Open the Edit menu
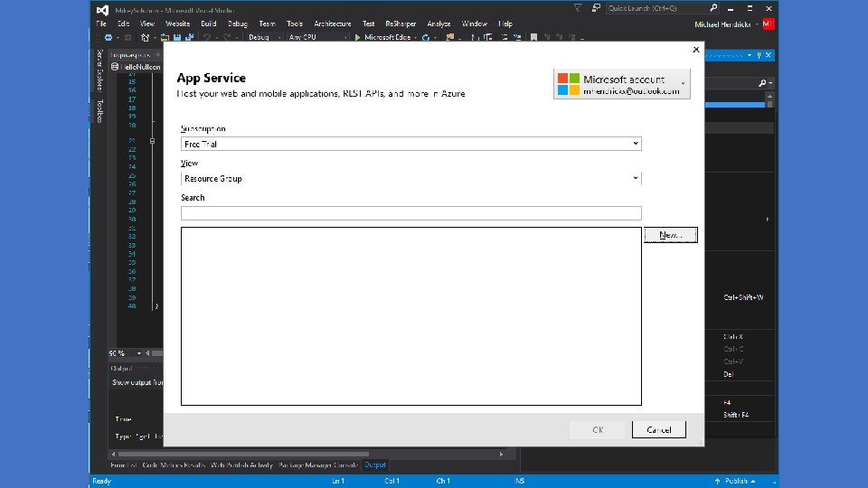868x488 pixels. (124, 23)
